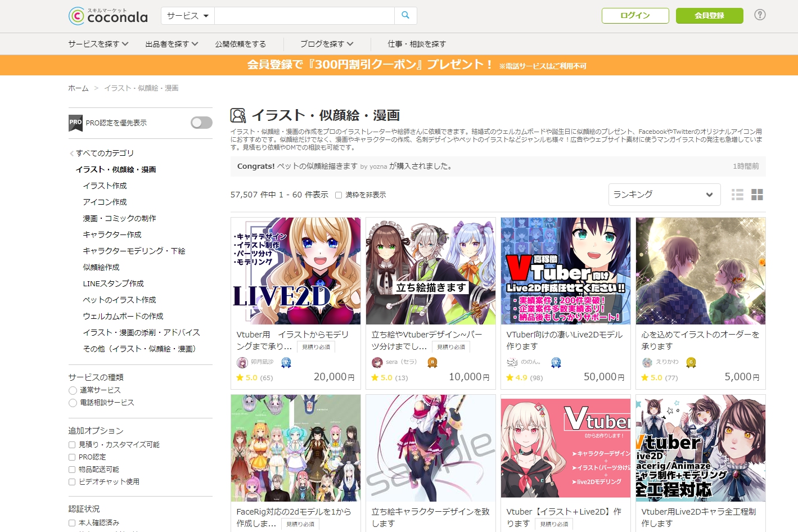Click the coconala logo
Viewport: 798px width, 532px height.
109,16
